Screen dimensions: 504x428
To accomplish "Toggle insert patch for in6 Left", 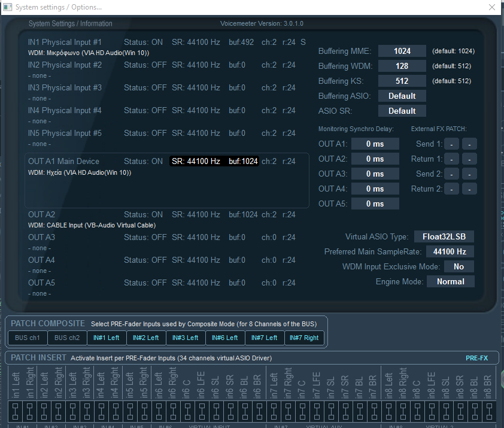I will click(159, 411).
